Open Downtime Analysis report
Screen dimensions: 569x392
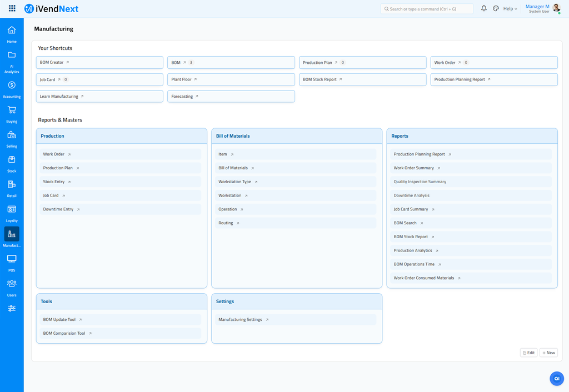tap(471, 195)
